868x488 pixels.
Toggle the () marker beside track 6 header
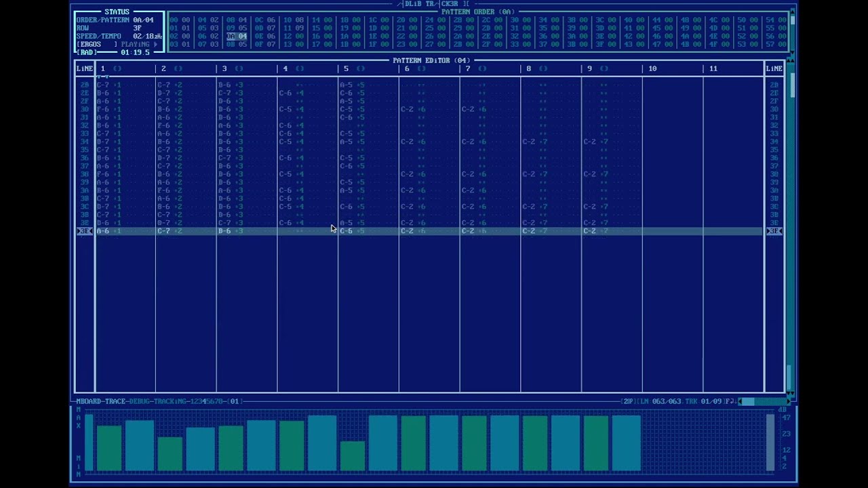pyautogui.click(x=421, y=68)
